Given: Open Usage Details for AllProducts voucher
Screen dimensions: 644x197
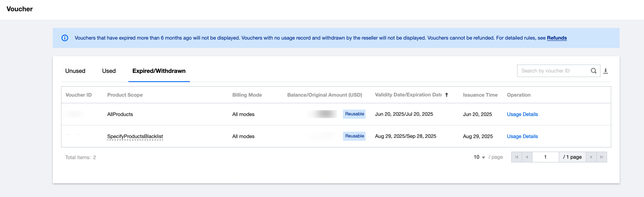Looking at the screenshot, I should pos(522,114).
